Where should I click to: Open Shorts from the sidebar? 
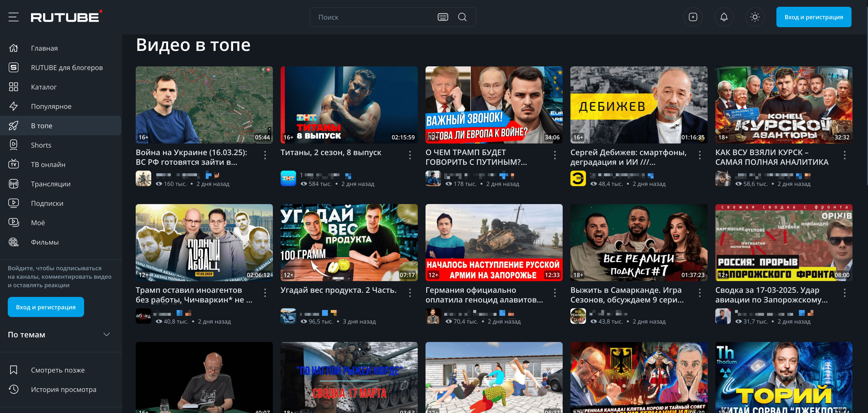pos(41,145)
